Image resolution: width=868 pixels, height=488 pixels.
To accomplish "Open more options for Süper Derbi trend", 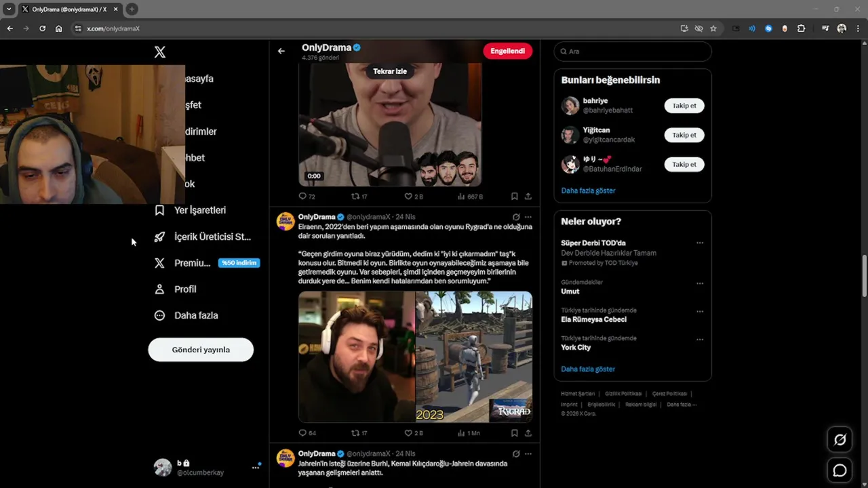I will [700, 243].
